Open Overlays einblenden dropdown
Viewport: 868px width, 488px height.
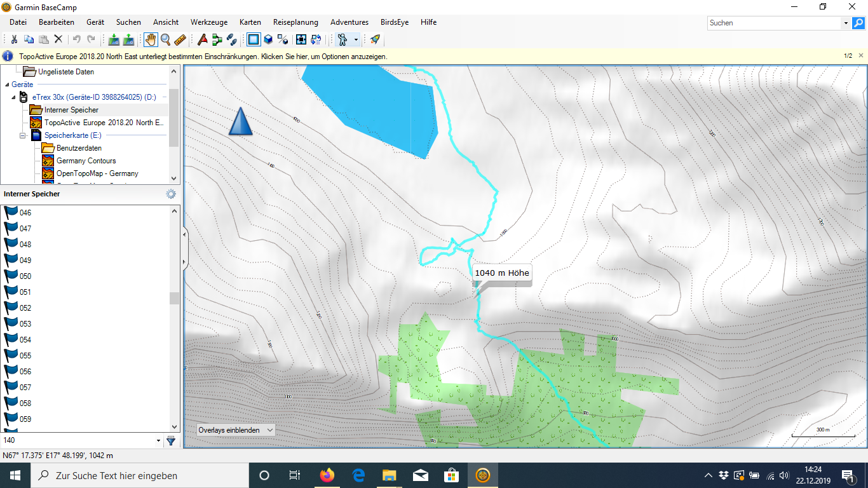pyautogui.click(x=236, y=430)
